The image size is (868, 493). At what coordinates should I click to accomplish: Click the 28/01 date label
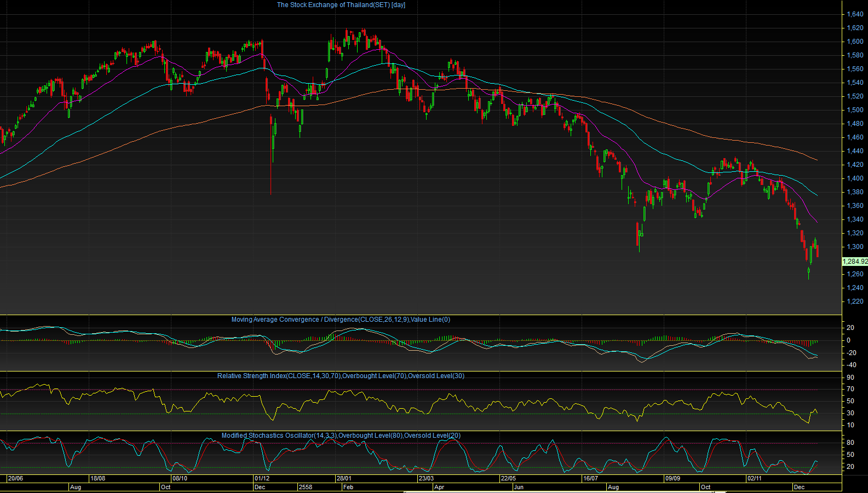(x=344, y=478)
